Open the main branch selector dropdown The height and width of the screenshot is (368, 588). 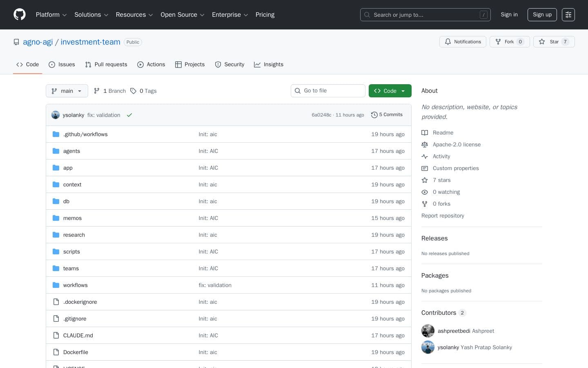click(67, 91)
